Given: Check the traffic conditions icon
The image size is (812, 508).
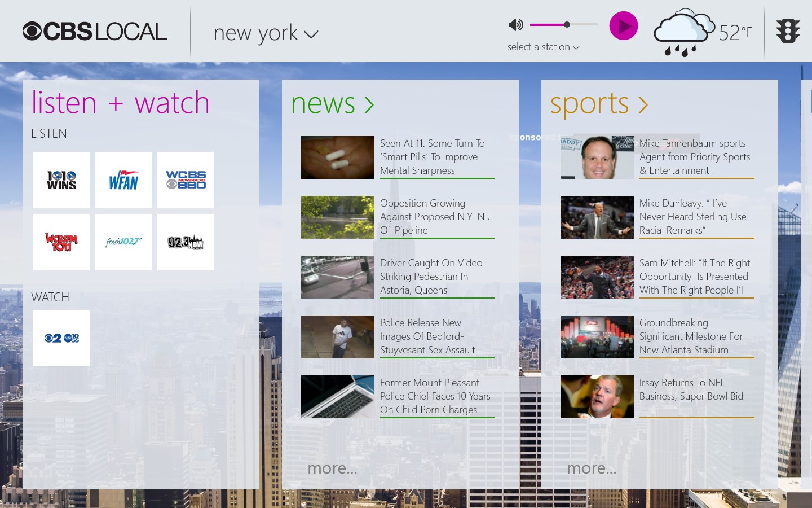Looking at the screenshot, I should point(787,31).
